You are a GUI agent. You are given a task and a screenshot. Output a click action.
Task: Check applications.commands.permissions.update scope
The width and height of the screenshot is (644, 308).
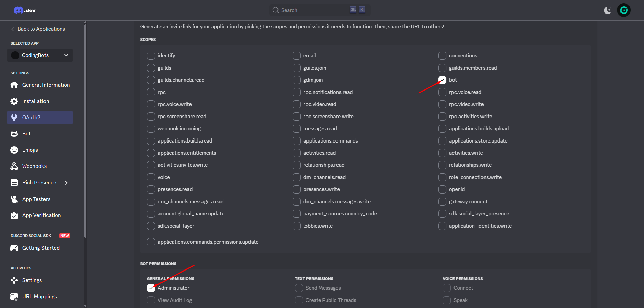point(151,242)
